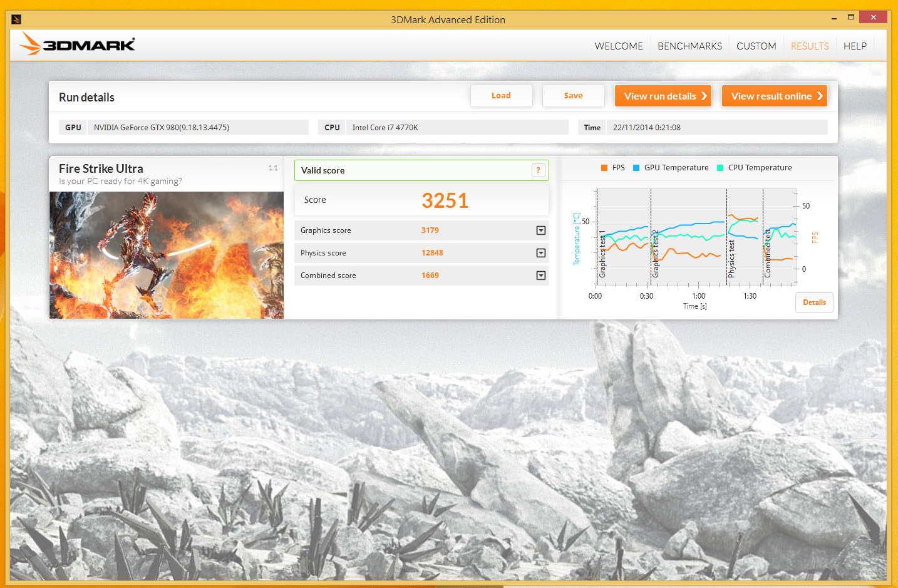Click the 3DMark logo in the header
The width and height of the screenshot is (898, 588).
[78, 44]
